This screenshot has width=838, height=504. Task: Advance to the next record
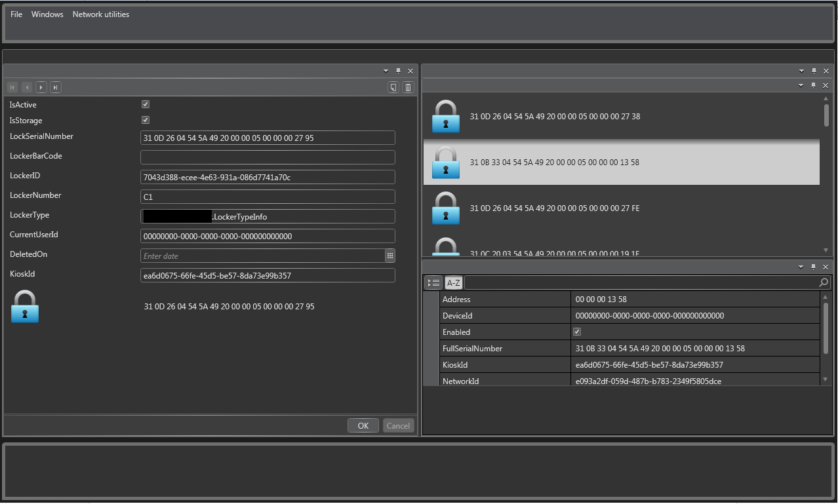click(x=41, y=87)
